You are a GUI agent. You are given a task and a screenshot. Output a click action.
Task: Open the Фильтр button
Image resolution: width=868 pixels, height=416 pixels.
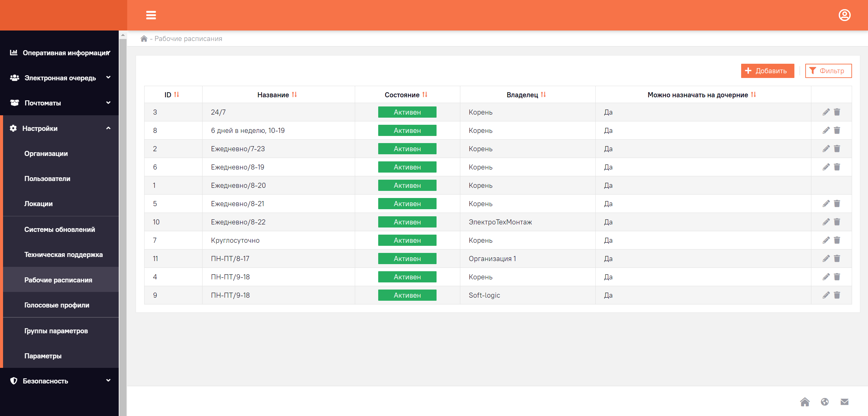coord(828,71)
